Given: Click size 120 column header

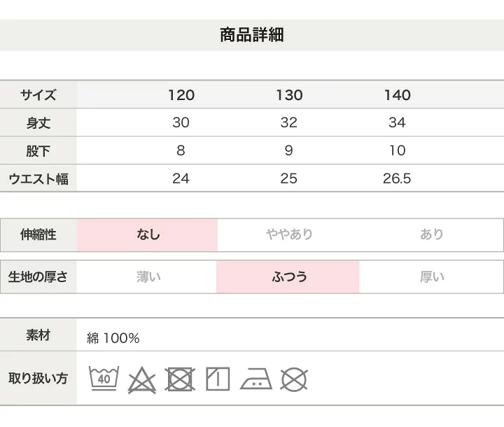Looking at the screenshot, I should pos(181,95).
